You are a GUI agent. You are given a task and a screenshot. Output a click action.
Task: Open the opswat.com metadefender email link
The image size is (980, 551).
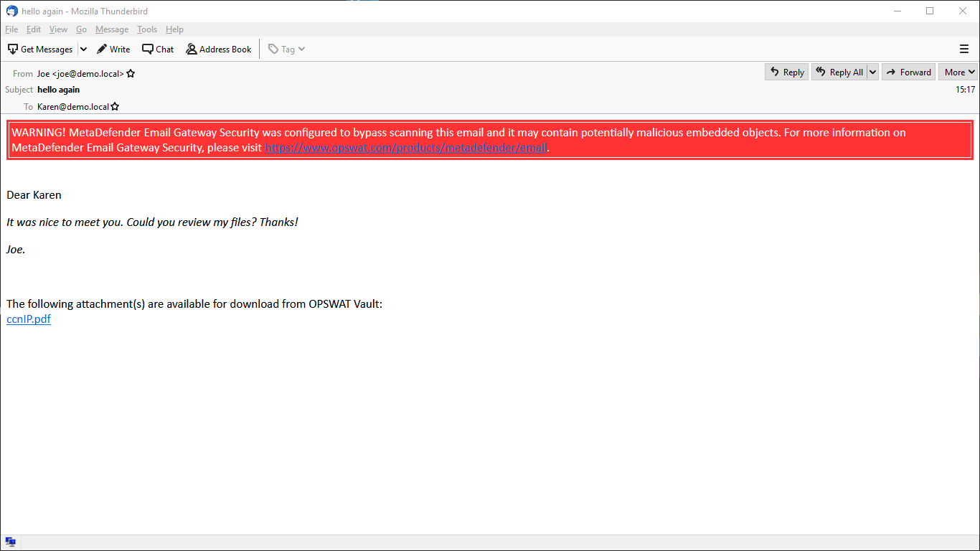[x=406, y=148]
